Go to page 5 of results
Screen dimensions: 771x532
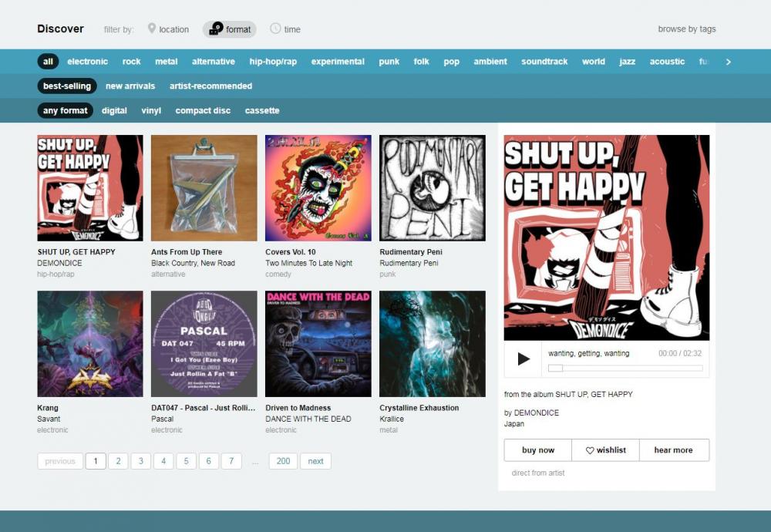coord(186,461)
